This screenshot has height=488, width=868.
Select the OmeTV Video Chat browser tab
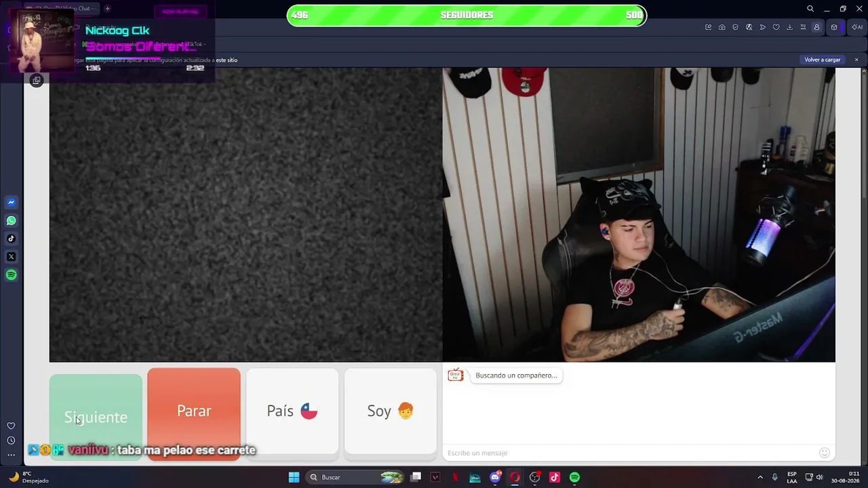click(61, 9)
